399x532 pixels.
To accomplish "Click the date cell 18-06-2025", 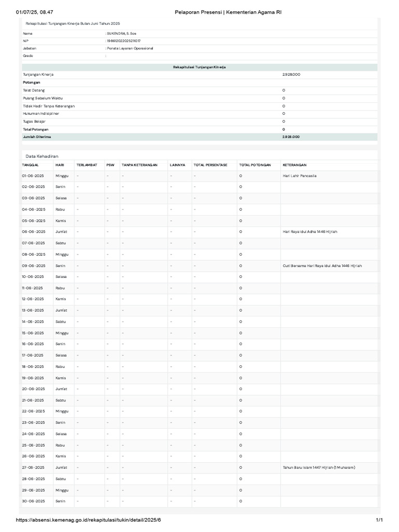I will tap(33, 367).
